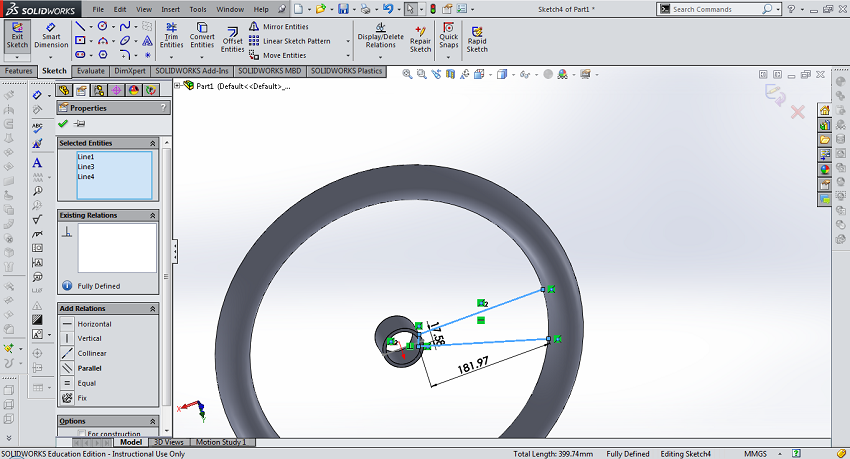Click the Trim Entities tool
The width and height of the screenshot is (850, 459).
point(171,35)
